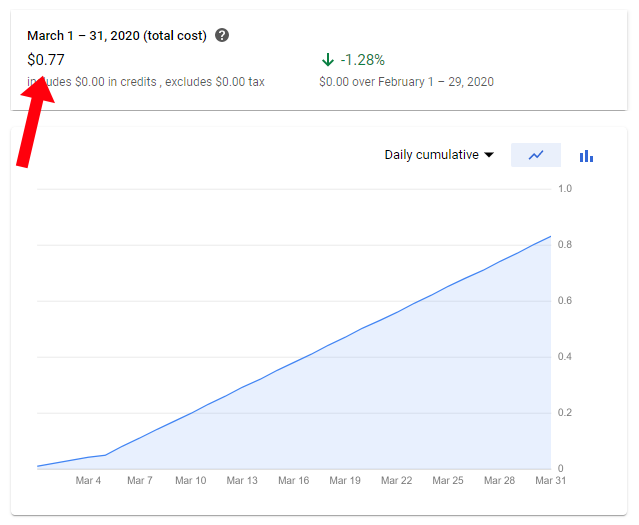Switch to the bar chart view

(587, 155)
